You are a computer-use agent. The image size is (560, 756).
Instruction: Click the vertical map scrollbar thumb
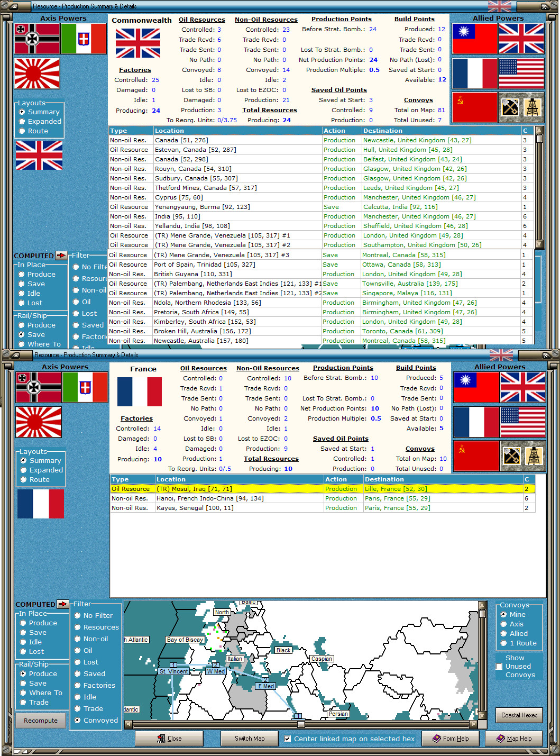482,613
